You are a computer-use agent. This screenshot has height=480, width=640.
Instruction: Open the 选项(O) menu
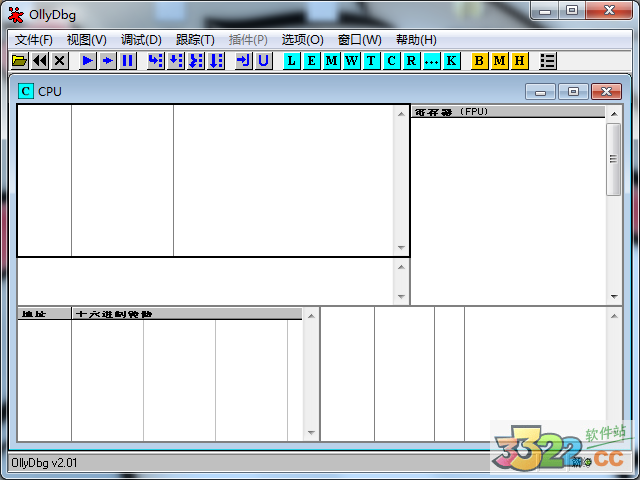tap(302, 40)
